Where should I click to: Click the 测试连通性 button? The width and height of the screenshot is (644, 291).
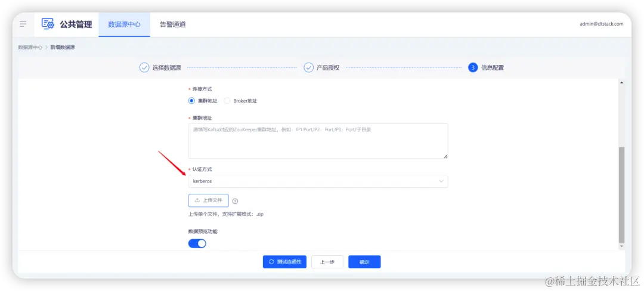(284, 262)
